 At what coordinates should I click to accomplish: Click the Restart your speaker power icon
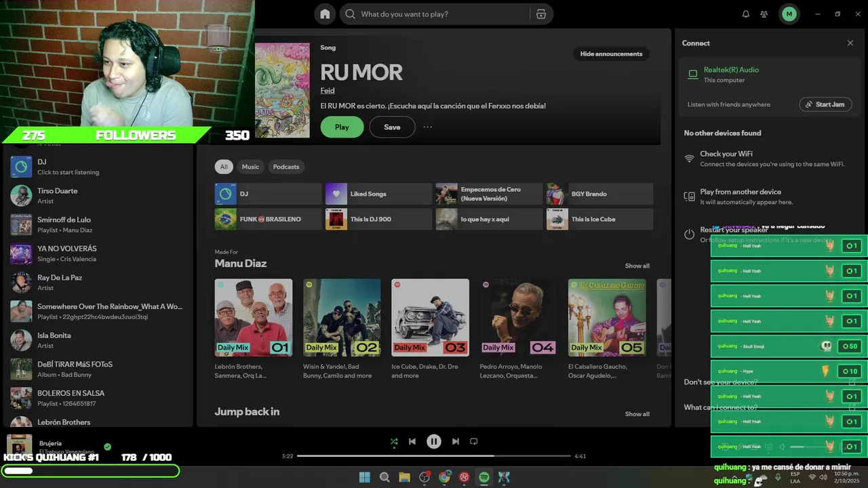point(689,235)
